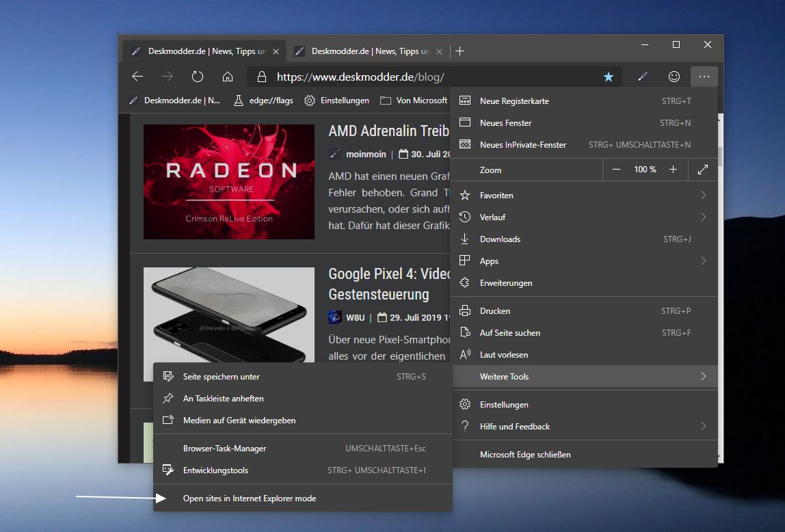Choose Auf Seite suchen
This screenshot has height=532, width=785.
point(584,333)
